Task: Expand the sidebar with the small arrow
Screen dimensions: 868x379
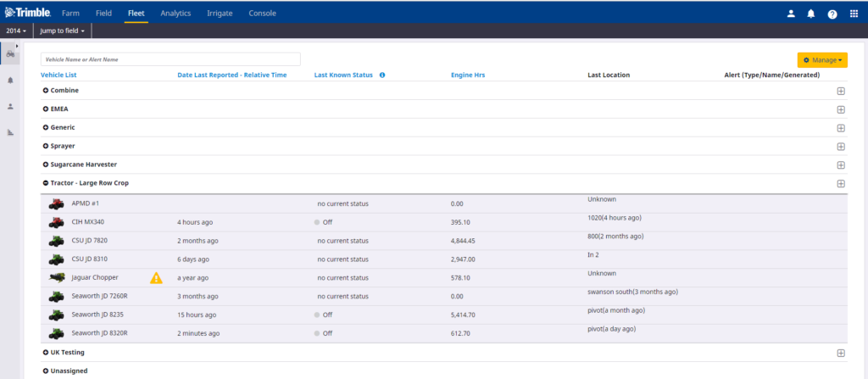Action: click(17, 46)
